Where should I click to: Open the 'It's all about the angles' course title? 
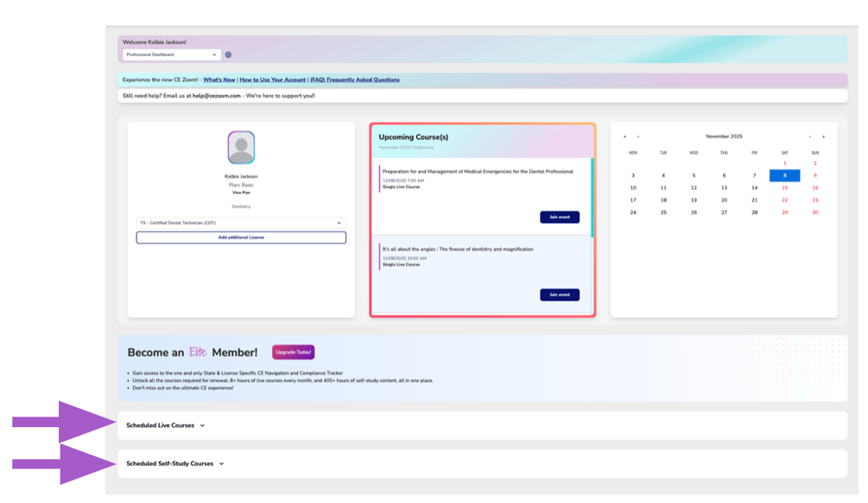[458, 249]
